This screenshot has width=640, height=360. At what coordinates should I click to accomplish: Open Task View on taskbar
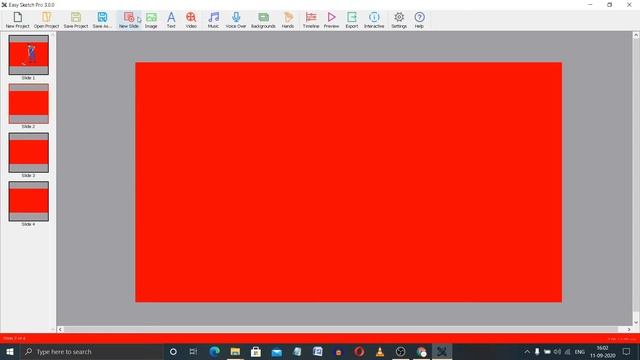coord(193,351)
